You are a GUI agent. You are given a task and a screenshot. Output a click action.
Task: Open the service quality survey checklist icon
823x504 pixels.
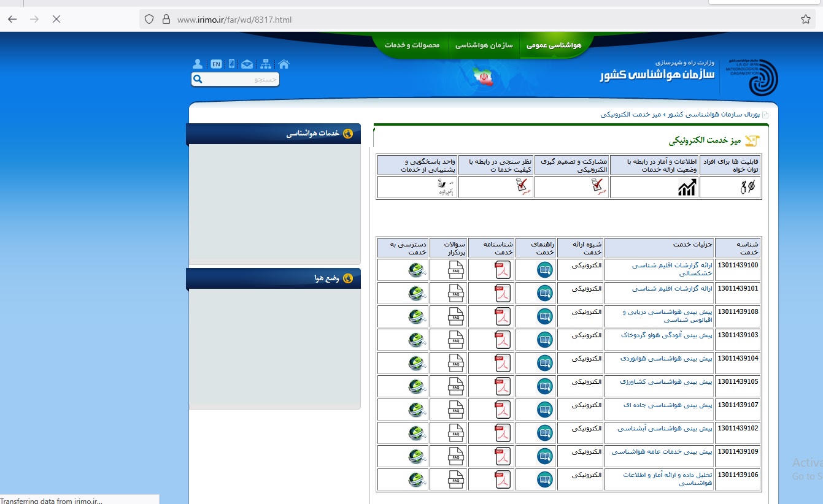[522, 186]
